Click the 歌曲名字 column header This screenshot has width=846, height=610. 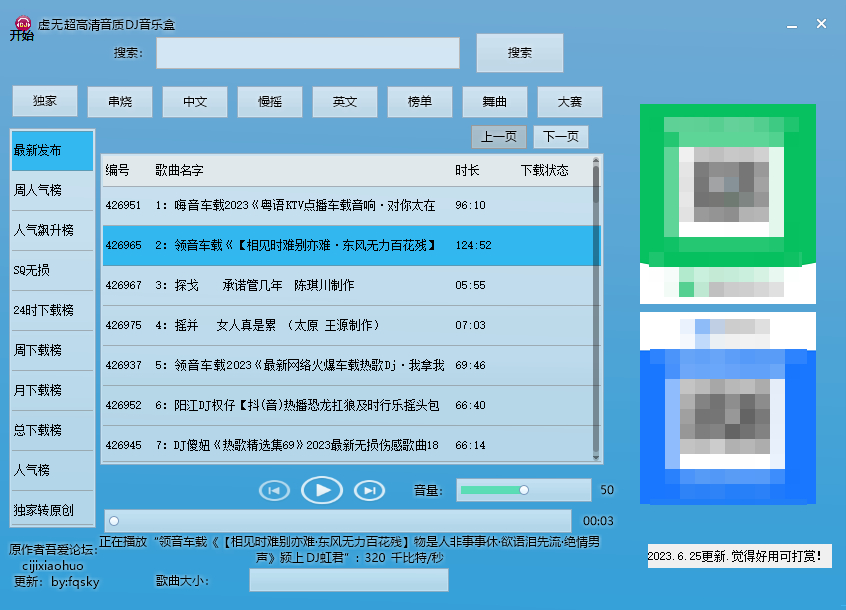pyautogui.click(x=179, y=170)
